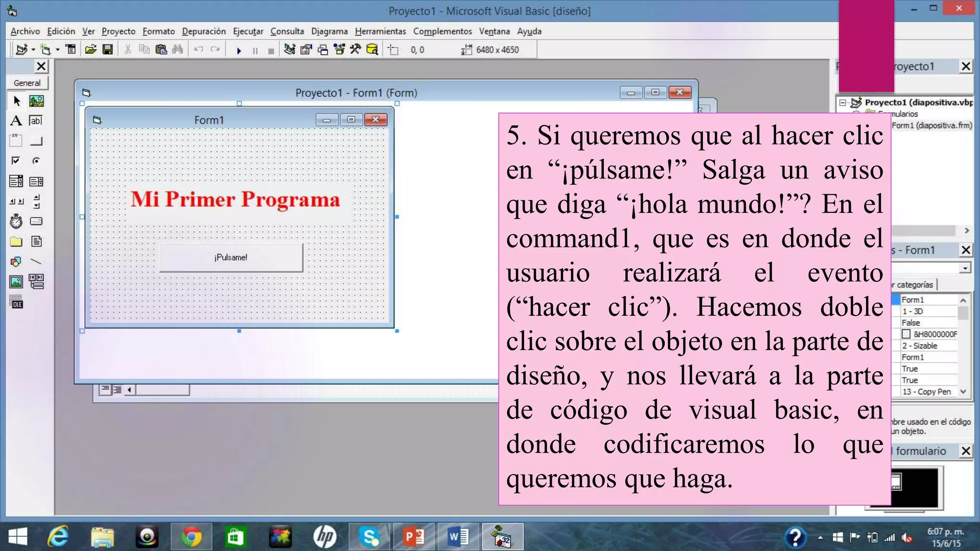Click Open Project folder icon
Screen dimensions: 980x551
[90, 49]
